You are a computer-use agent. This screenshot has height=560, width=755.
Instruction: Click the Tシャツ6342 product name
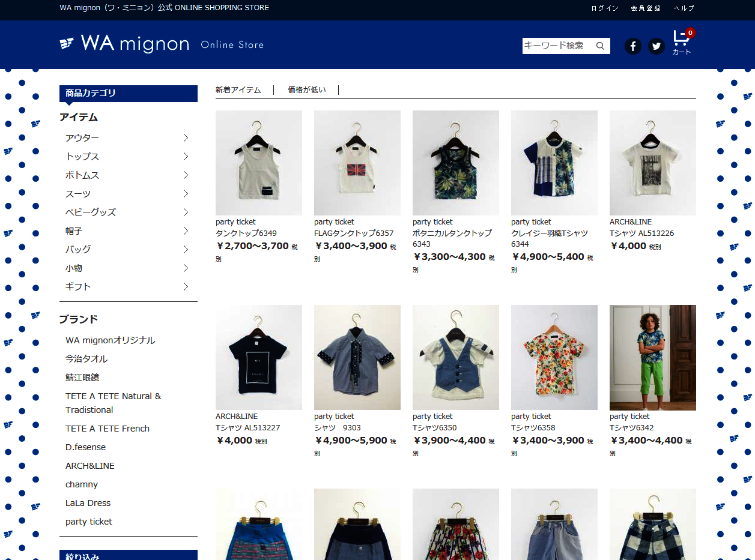click(x=632, y=427)
